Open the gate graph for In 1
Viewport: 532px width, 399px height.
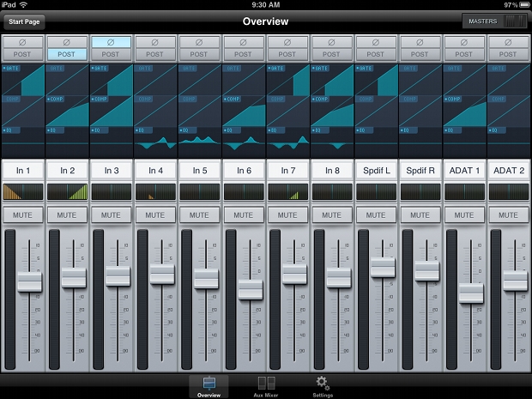(23, 80)
